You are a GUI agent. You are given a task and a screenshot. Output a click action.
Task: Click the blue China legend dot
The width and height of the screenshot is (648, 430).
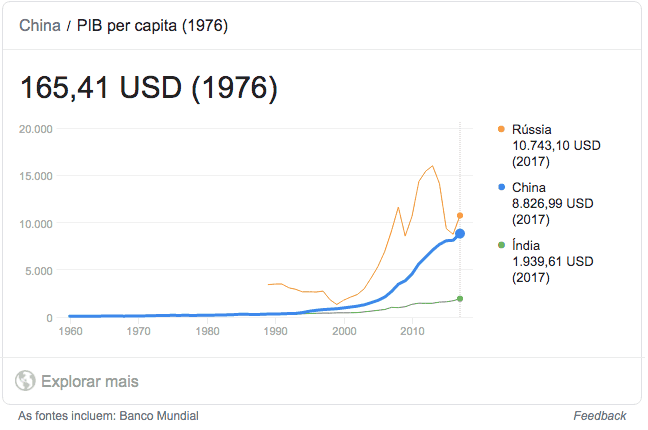(500, 187)
